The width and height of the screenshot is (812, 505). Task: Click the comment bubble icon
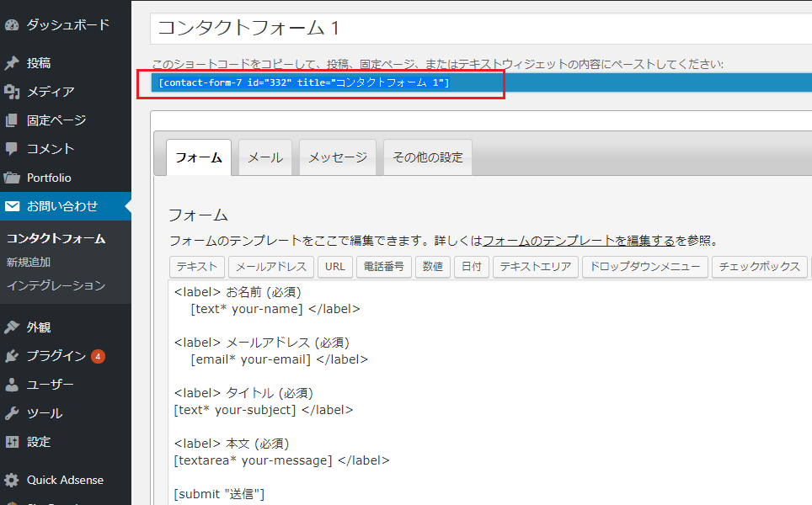pyautogui.click(x=12, y=149)
